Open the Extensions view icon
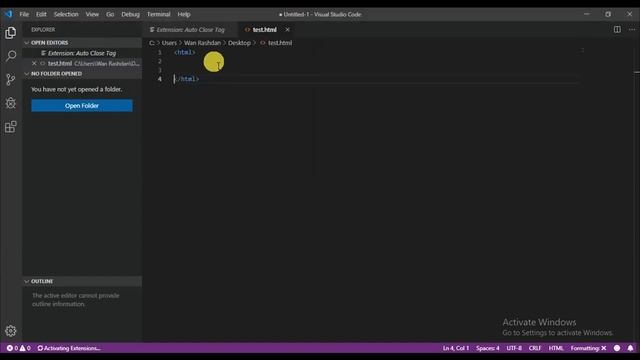The image size is (640, 360). (11, 127)
